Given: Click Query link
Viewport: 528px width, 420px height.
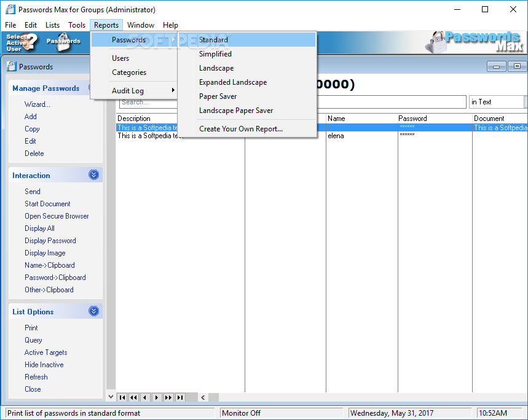Looking at the screenshot, I should [33, 340].
